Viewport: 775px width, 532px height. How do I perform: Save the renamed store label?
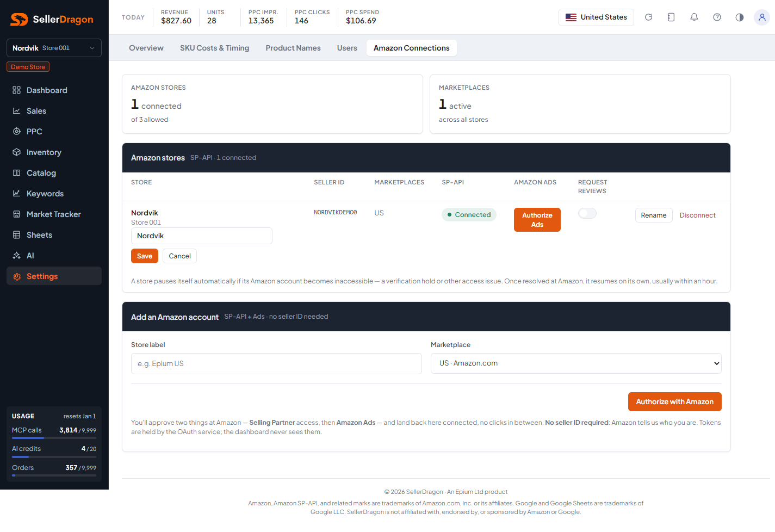tap(145, 256)
